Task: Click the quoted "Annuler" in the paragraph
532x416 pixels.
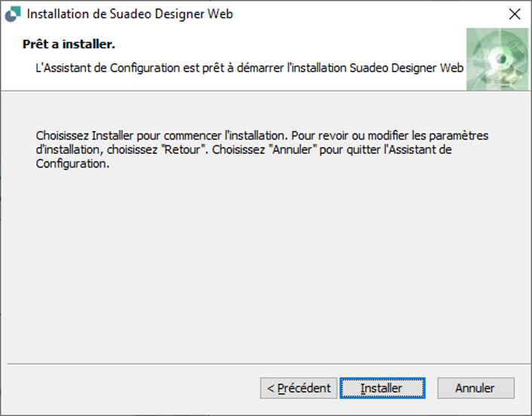Action: [x=292, y=149]
